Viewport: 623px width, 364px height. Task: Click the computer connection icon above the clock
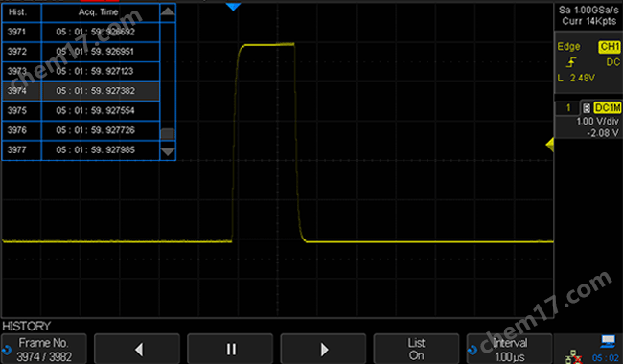coord(608,341)
